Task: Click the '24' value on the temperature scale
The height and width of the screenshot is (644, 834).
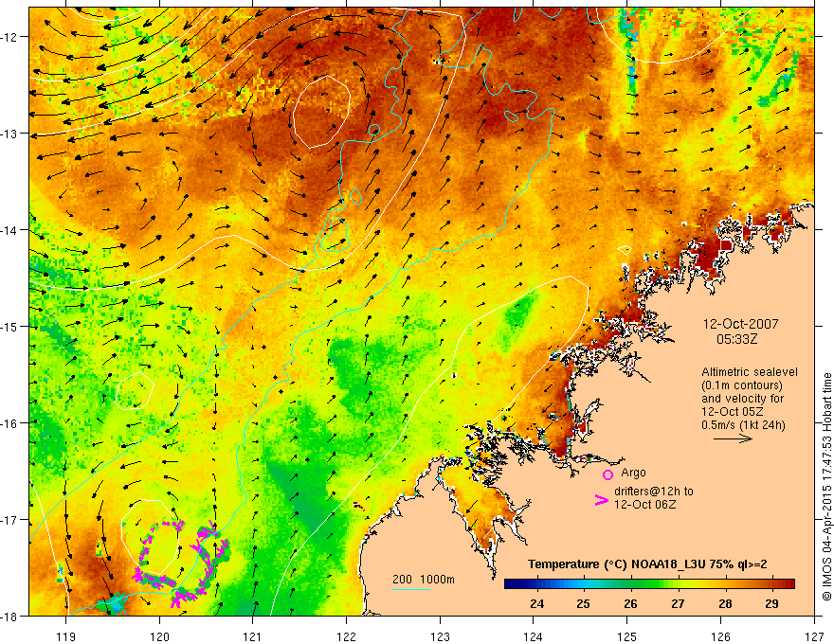Action: pos(536,603)
